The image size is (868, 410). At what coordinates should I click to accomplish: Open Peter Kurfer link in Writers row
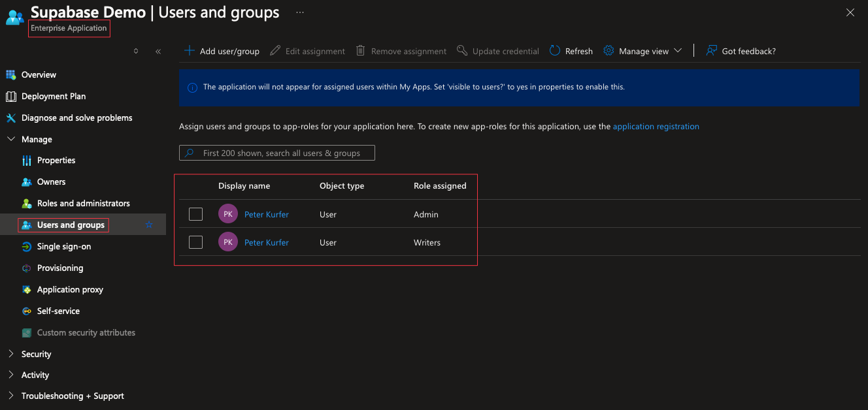click(x=267, y=242)
